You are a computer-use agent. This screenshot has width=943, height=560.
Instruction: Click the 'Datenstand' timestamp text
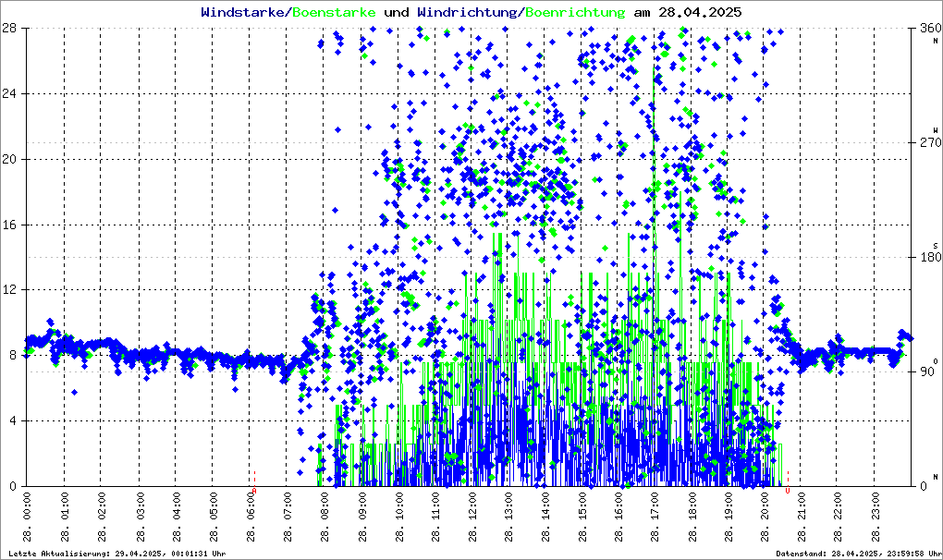point(859,554)
